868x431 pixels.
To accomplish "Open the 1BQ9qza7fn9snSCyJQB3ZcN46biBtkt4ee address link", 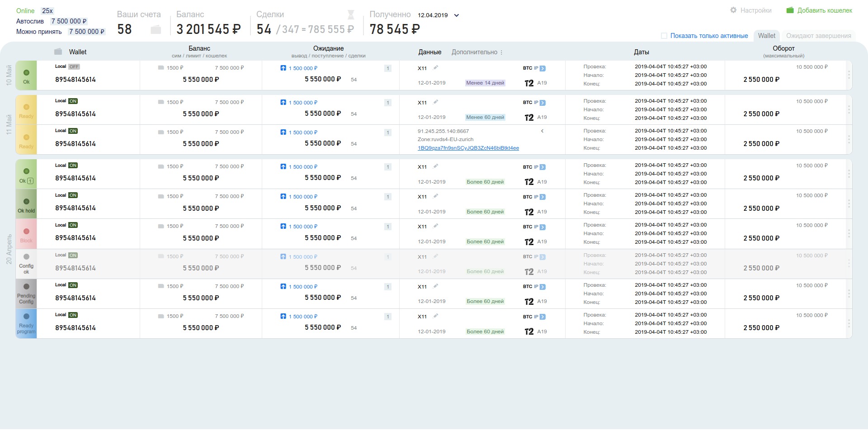I will point(468,148).
